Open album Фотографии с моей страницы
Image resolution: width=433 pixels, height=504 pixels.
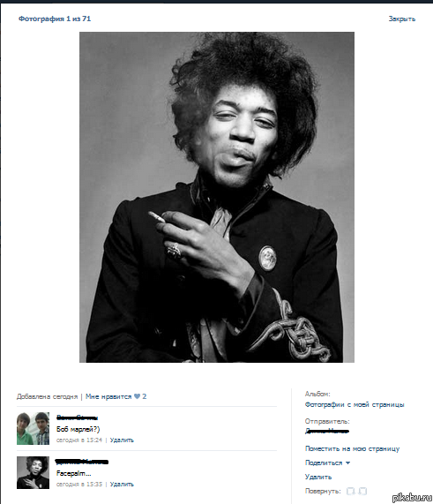pyautogui.click(x=355, y=404)
